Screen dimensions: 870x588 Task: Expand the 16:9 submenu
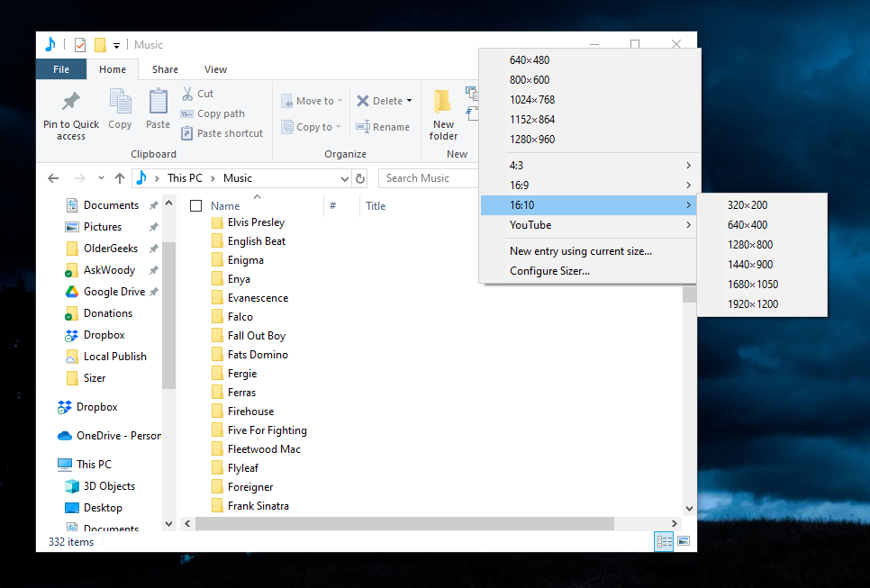point(588,185)
